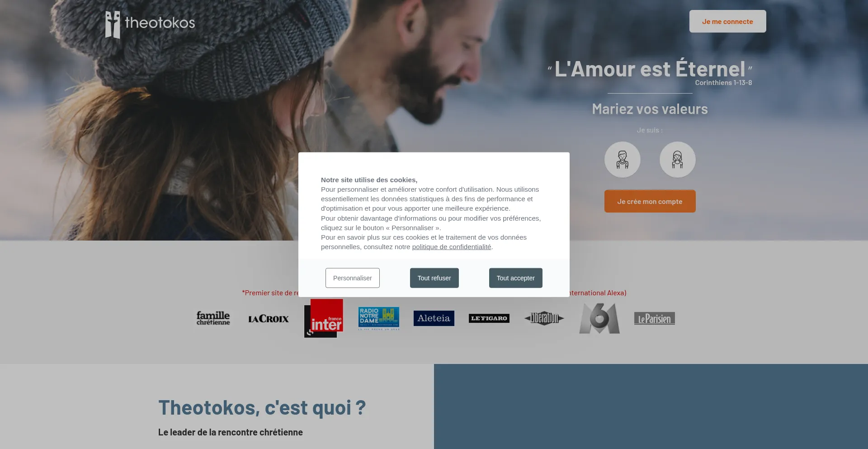Image resolution: width=868 pixels, height=449 pixels.
Task: Click Je me connecte button
Action: pos(728,21)
